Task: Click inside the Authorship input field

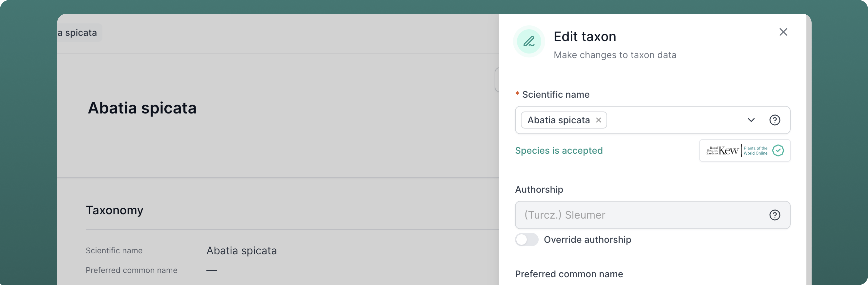Action: [640, 215]
